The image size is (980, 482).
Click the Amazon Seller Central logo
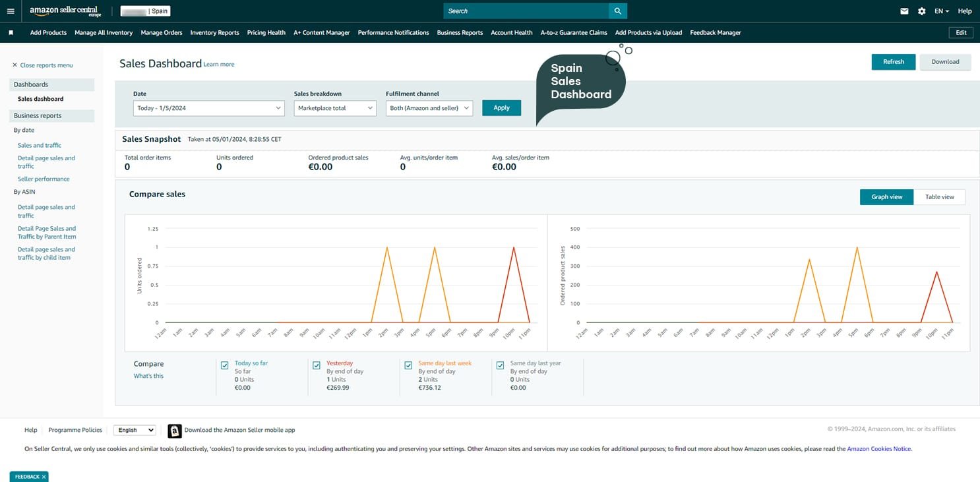[x=63, y=11]
